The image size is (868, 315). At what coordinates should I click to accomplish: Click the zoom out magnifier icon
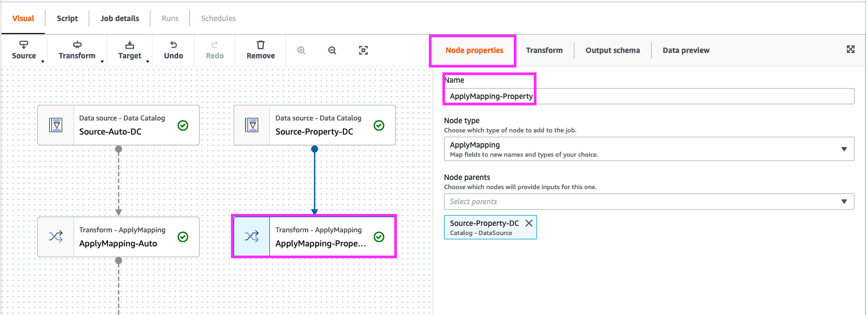pyautogui.click(x=332, y=50)
